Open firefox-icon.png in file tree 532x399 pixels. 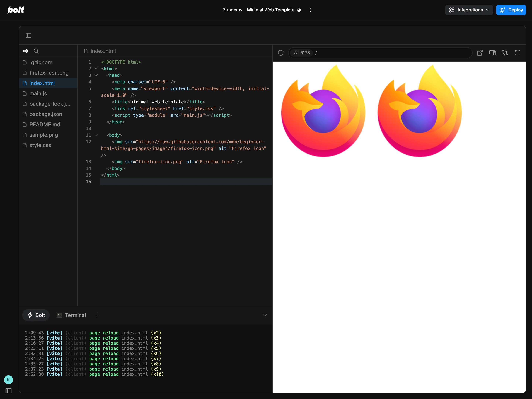[48, 73]
